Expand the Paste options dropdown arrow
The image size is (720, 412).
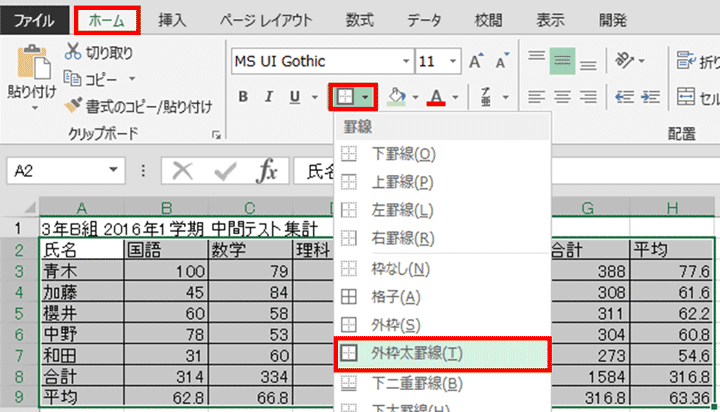pyautogui.click(x=35, y=109)
